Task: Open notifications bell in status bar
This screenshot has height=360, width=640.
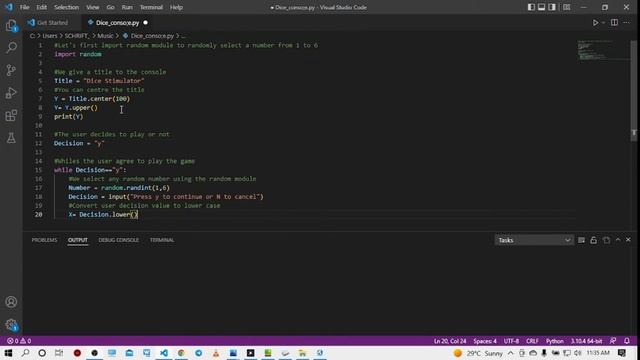Action: [x=627, y=341]
